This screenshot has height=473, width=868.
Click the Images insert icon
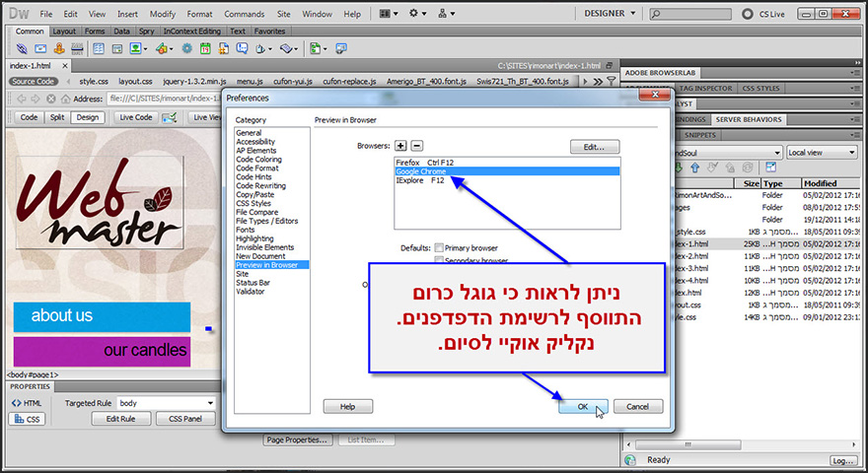click(136, 48)
